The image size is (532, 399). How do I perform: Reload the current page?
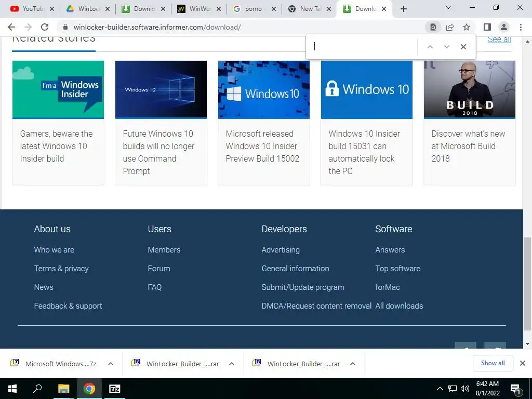45,27
